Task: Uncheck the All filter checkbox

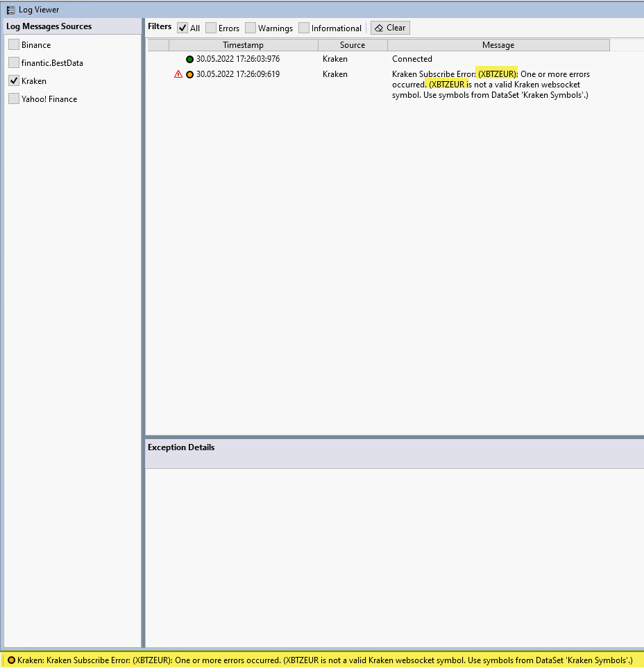Action: point(183,28)
